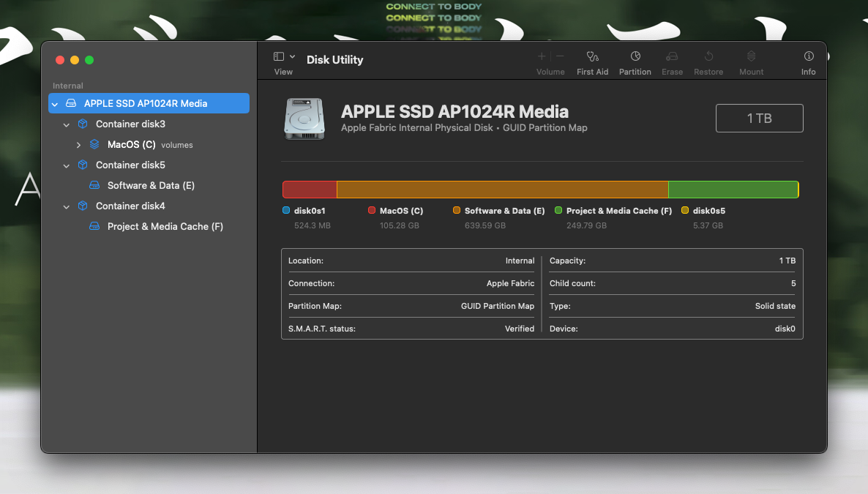Screen dimensions: 868x494
Task: Click the Add Volume plus icon
Action: tap(541, 56)
